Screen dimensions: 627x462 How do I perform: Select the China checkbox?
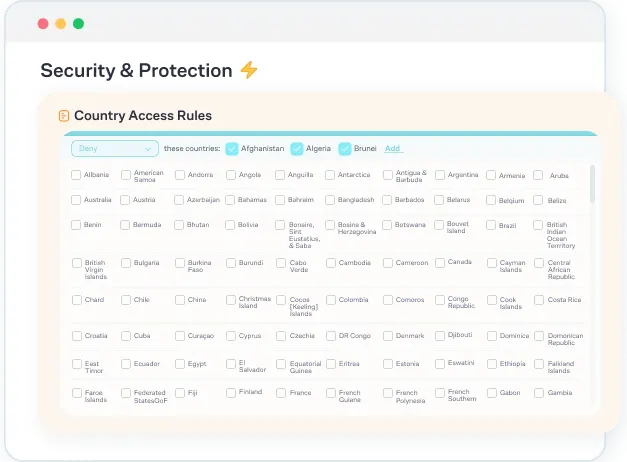[x=180, y=300]
